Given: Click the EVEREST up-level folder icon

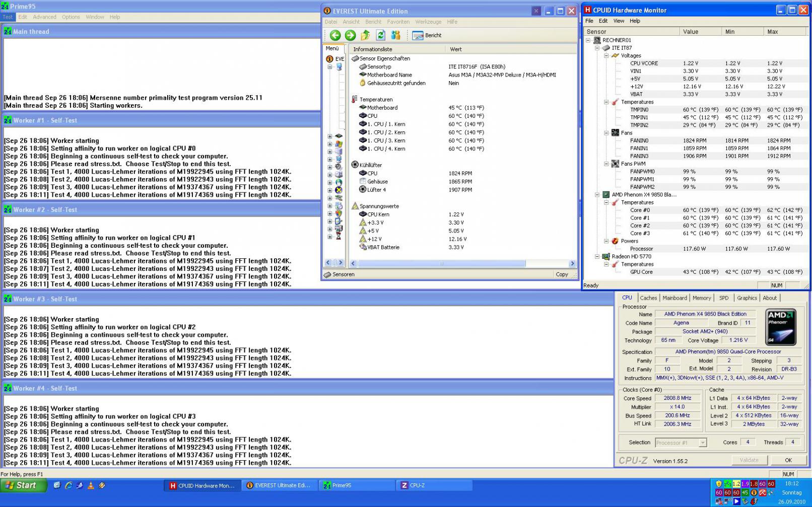Looking at the screenshot, I should tap(365, 35).
